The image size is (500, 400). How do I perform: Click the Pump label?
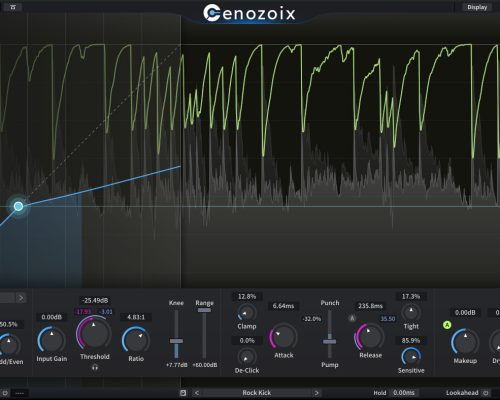tap(330, 365)
